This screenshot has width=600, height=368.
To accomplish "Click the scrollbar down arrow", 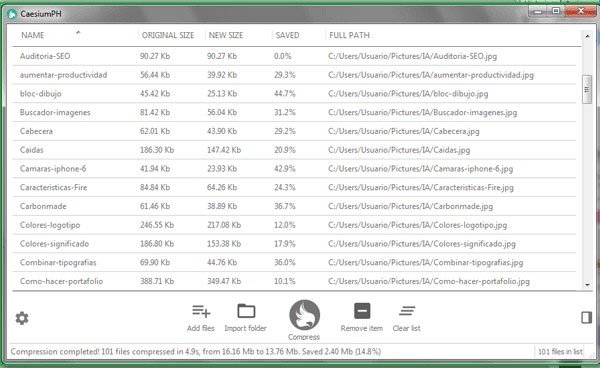I will pos(587,285).
